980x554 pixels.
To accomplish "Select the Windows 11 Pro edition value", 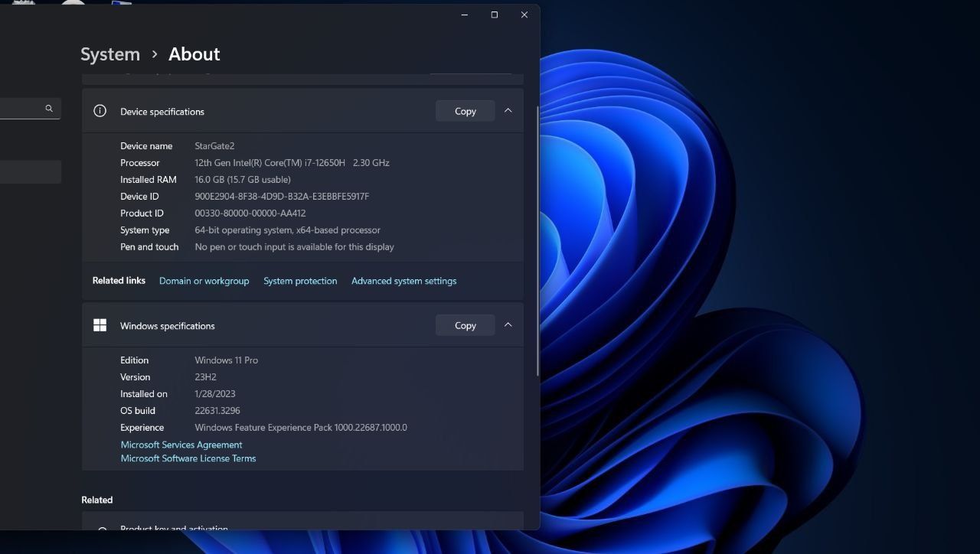I will (x=226, y=360).
